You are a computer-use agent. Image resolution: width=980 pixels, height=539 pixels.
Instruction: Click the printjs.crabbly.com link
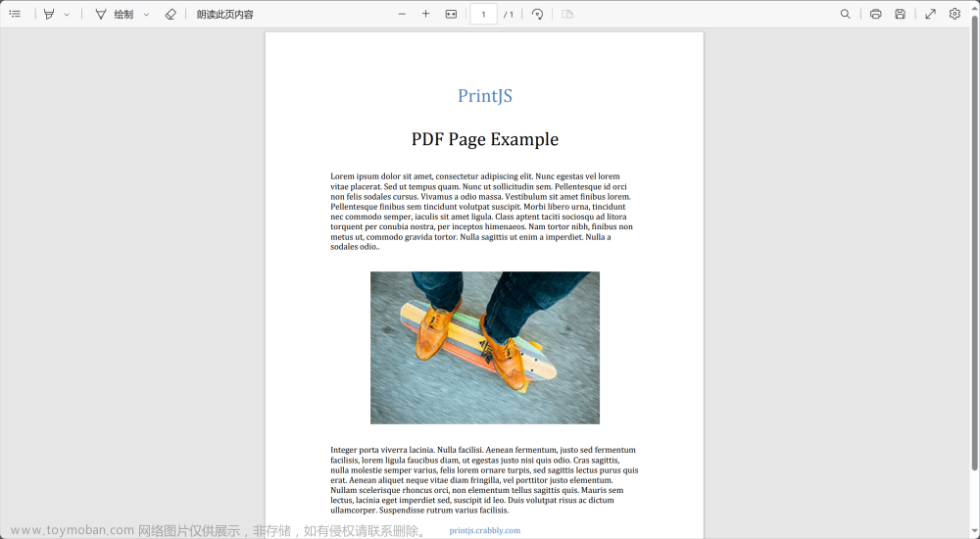point(485,530)
